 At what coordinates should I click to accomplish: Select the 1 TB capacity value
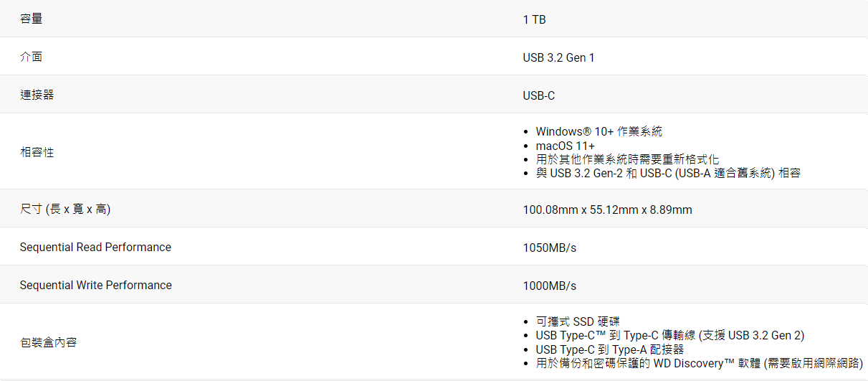click(534, 19)
